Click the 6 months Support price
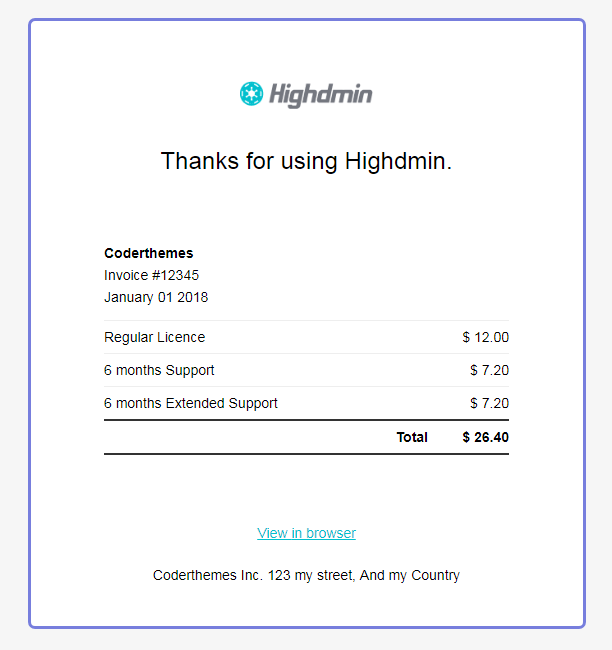Viewport: 612px width, 650px height. click(x=490, y=370)
